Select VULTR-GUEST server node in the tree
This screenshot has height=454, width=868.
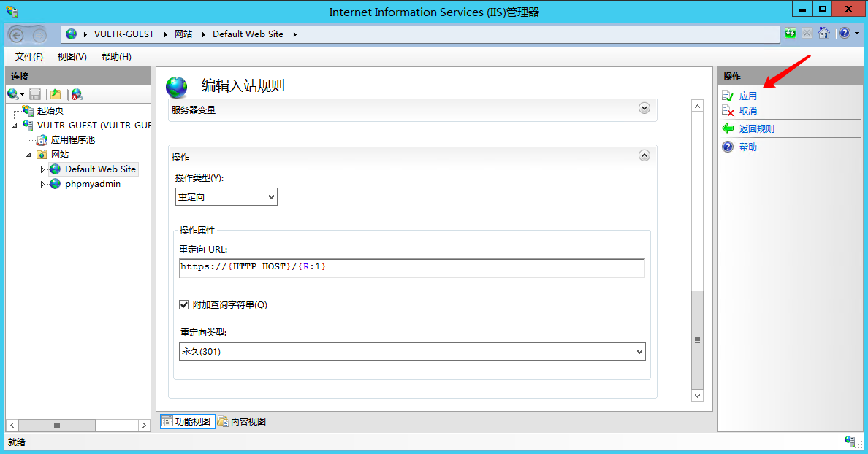pos(94,126)
